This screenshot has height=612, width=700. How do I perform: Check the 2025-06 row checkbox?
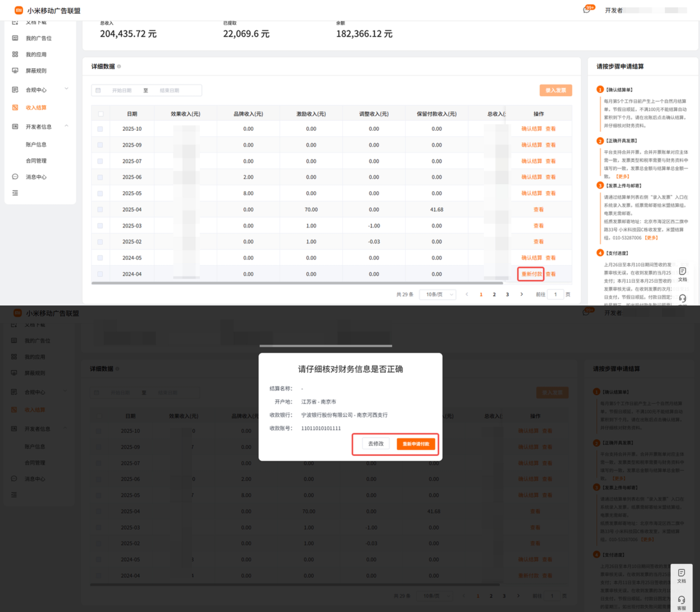[100, 177]
